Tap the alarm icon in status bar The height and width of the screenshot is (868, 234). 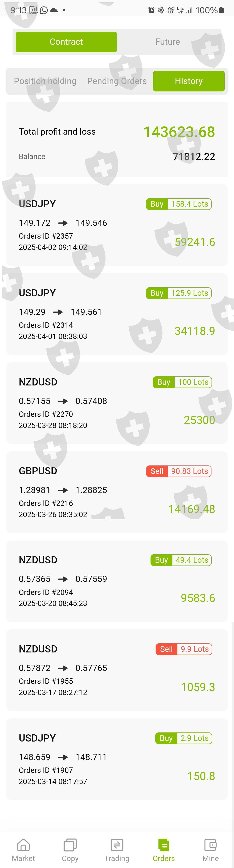tap(151, 10)
